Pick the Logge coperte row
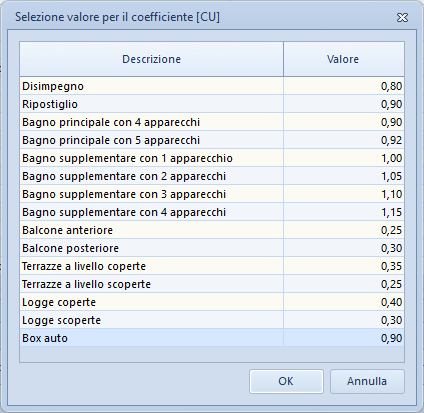Viewport: 424px width, 413px height. point(212,302)
